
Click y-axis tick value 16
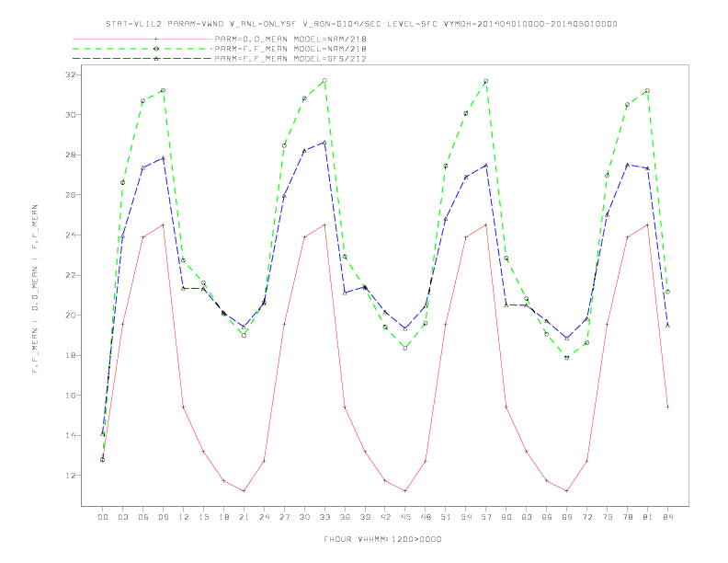pyautogui.click(x=71, y=396)
